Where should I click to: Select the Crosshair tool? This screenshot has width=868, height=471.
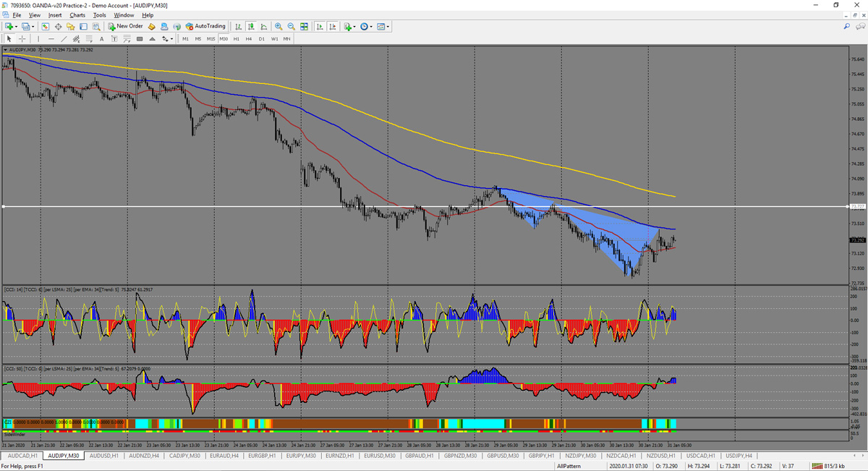pos(22,39)
